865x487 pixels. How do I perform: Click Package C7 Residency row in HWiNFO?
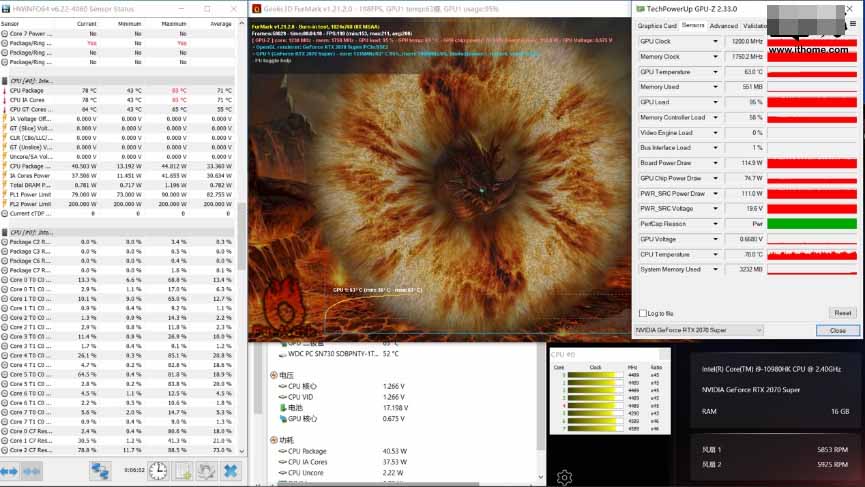(117, 270)
